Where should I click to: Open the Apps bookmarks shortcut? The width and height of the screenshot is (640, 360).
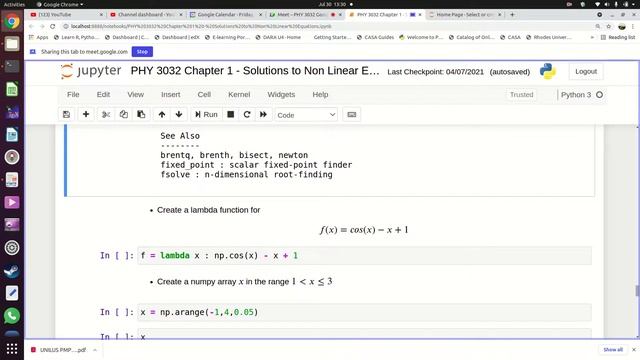pyautogui.click(x=39, y=37)
